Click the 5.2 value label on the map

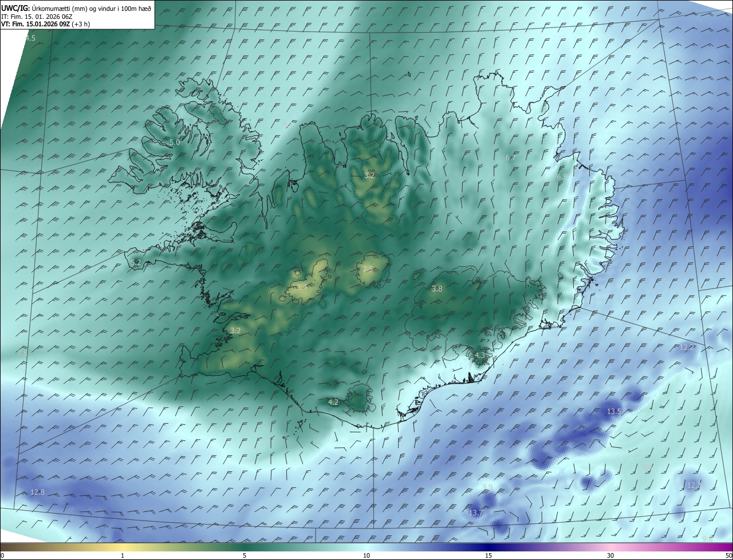point(136,262)
